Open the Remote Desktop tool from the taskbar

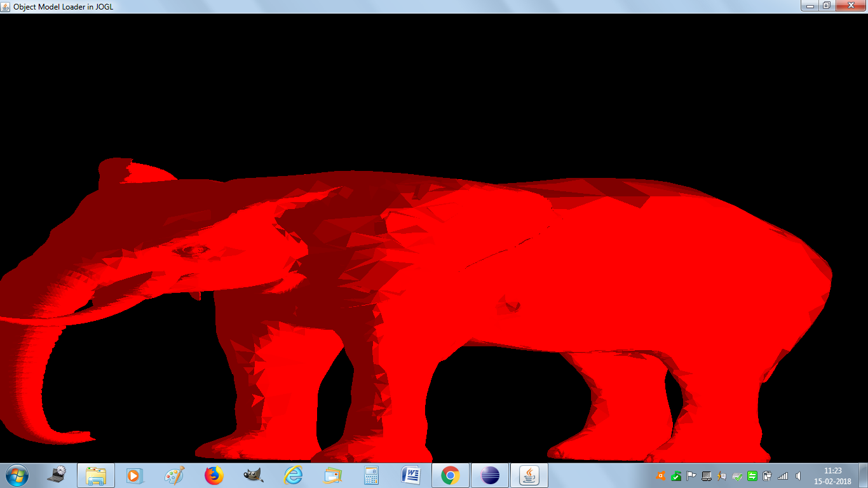pos(57,474)
